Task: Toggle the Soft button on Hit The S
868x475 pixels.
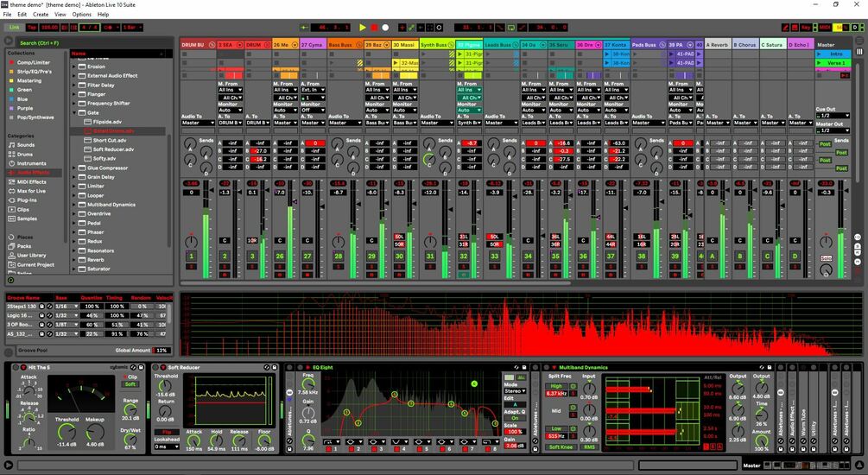Action: click(130, 384)
